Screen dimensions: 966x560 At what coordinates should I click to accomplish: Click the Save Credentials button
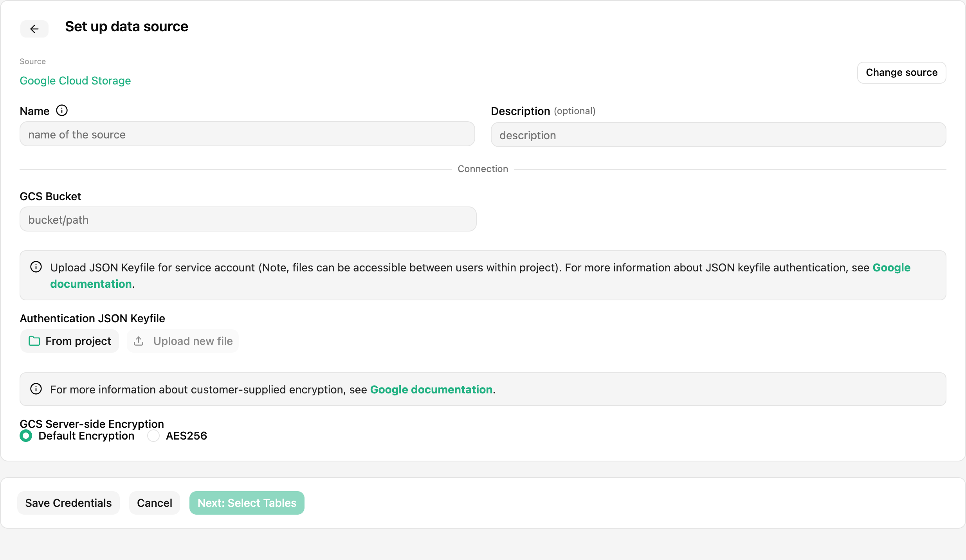(68, 503)
